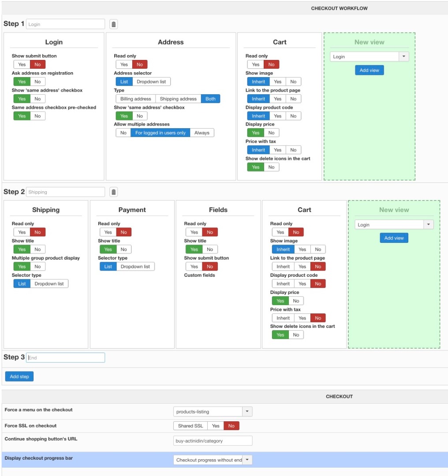448x476 pixels.
Task: Set Step 1 Cart Read only to Yes
Action: 256,64
